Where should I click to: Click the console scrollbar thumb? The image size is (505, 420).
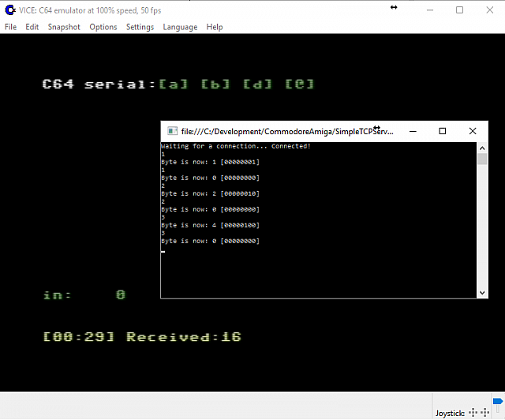(x=482, y=159)
